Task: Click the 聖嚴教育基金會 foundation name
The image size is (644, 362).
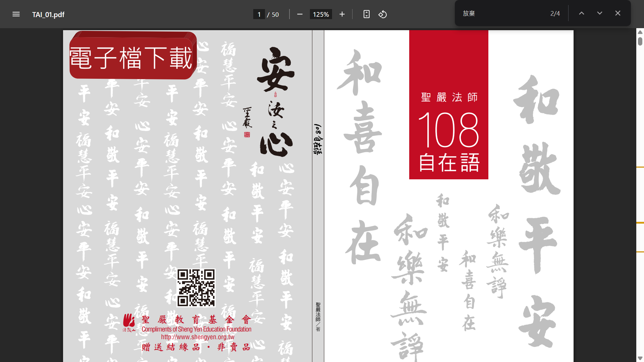Action: pos(196,319)
